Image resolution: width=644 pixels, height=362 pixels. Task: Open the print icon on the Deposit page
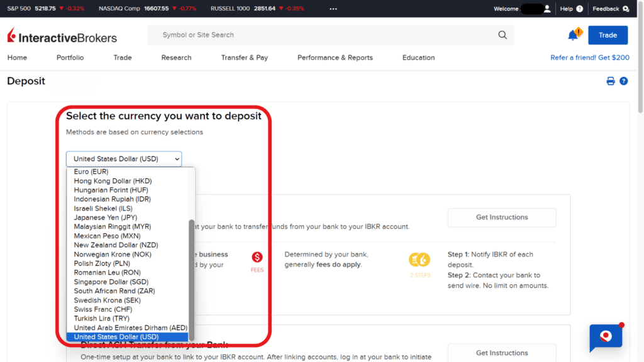[610, 80]
